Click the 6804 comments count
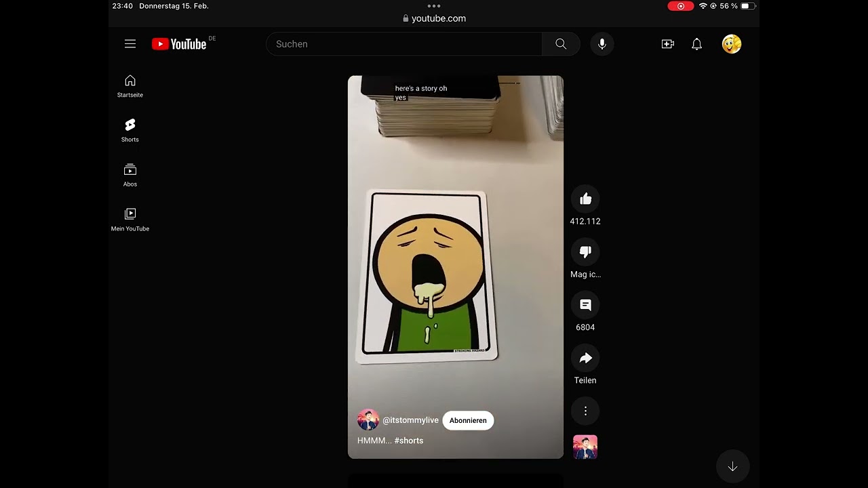The height and width of the screenshot is (488, 868). coord(585,327)
